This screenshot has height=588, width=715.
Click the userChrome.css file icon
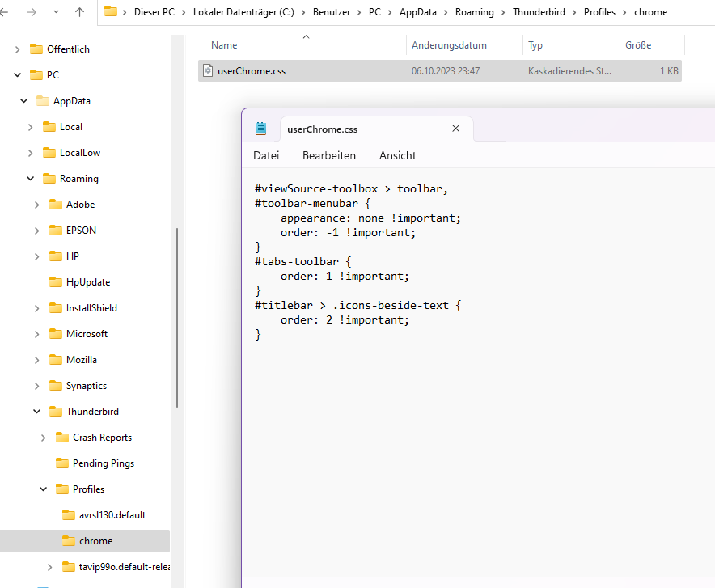[x=208, y=70]
